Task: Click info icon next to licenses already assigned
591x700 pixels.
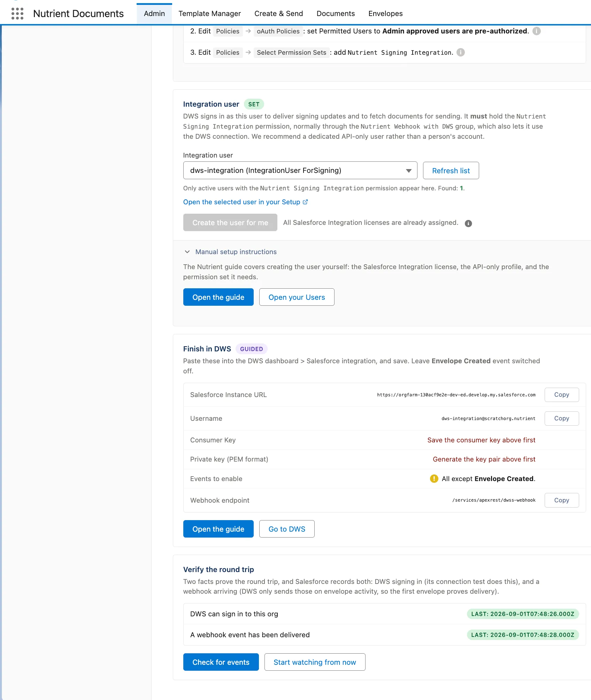Action: coord(468,223)
